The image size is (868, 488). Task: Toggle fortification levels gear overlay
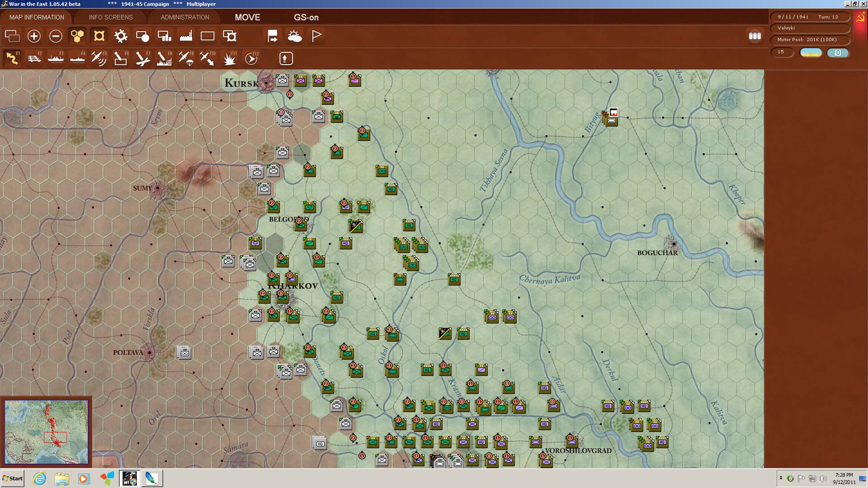click(x=121, y=36)
